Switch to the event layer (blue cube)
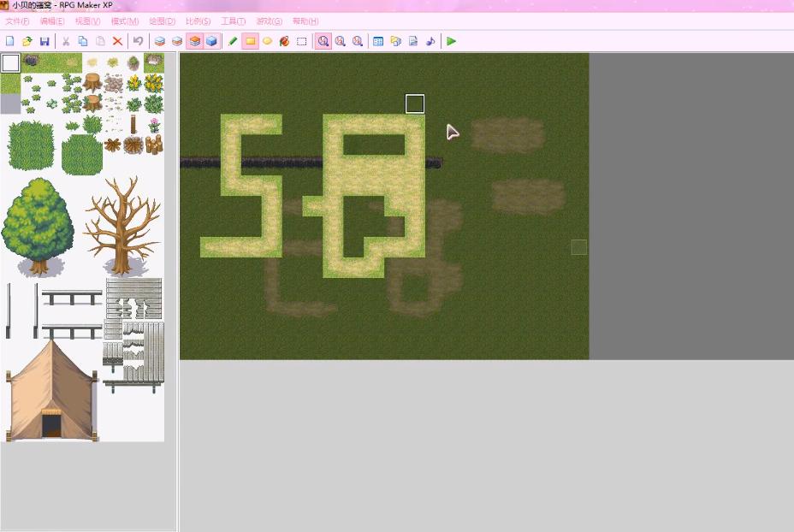Viewport: 794px width, 532px height. [211, 41]
